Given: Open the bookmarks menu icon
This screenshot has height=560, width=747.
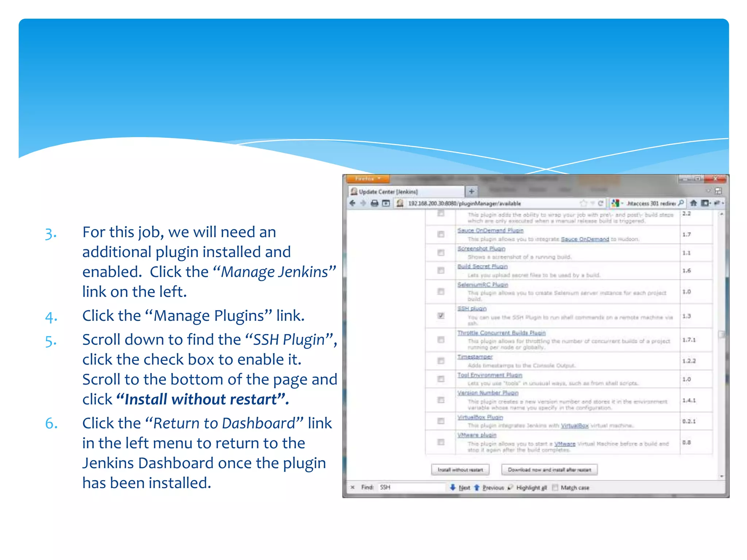Looking at the screenshot, I should [x=706, y=203].
